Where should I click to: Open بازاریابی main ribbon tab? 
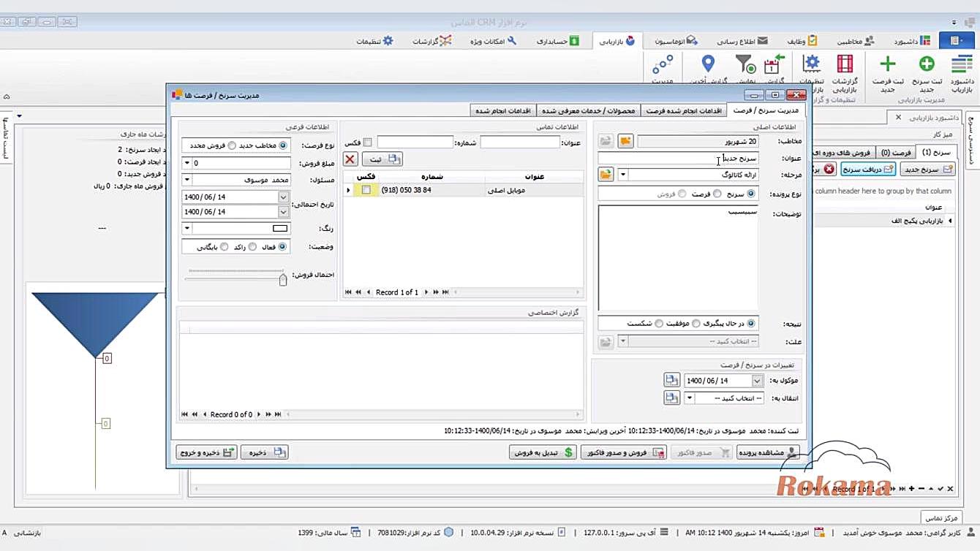617,41
